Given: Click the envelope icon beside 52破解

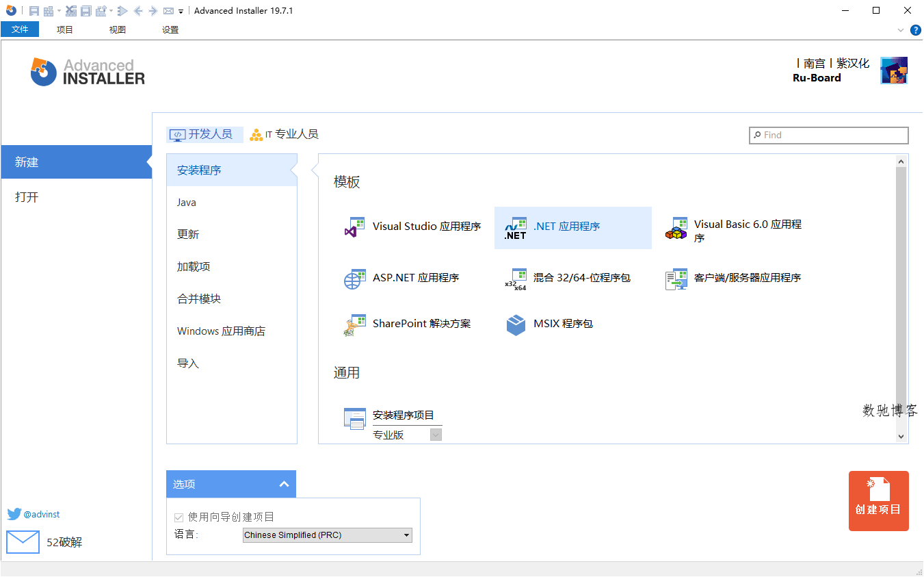Looking at the screenshot, I should 23,542.
